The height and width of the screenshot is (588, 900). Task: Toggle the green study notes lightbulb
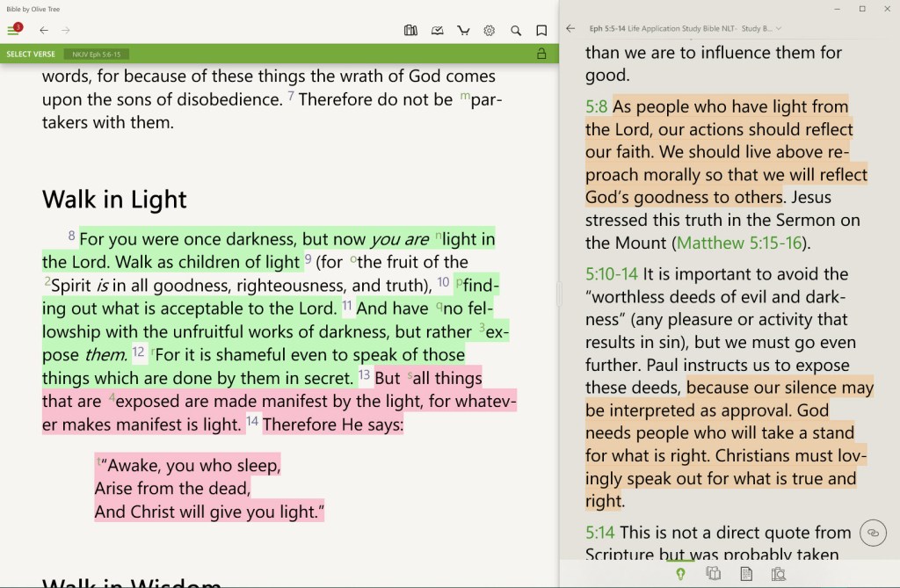681,573
